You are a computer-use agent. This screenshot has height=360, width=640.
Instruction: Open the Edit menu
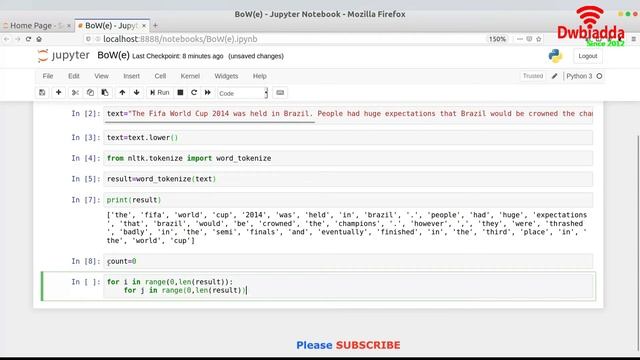74,76
